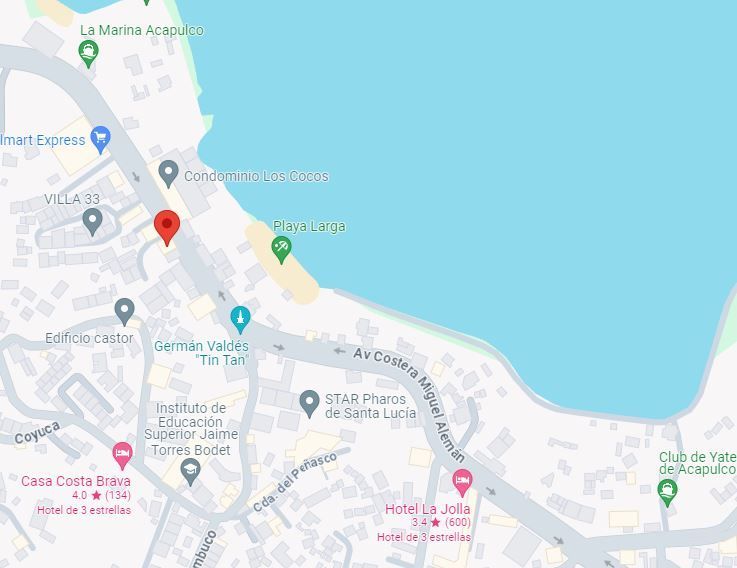Select the La Marina Acapulco ferry icon
Screen dimensions: 737x568
tap(88, 54)
